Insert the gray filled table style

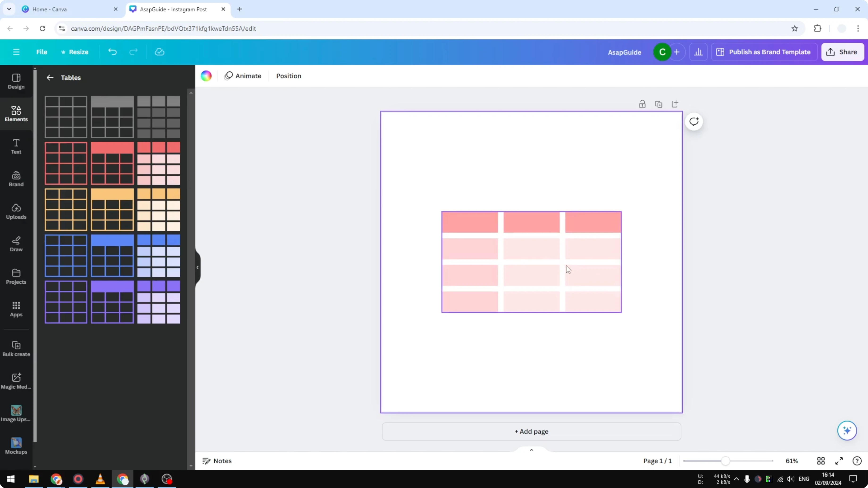(x=159, y=117)
